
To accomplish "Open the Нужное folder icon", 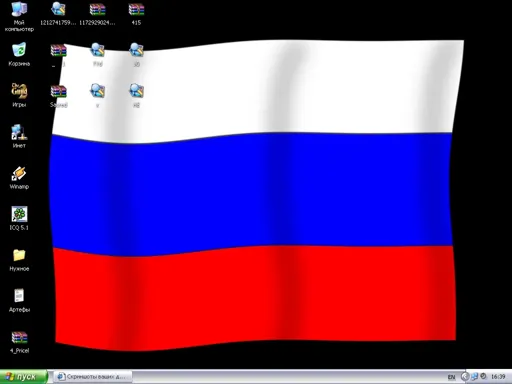I will click(x=19, y=260).
